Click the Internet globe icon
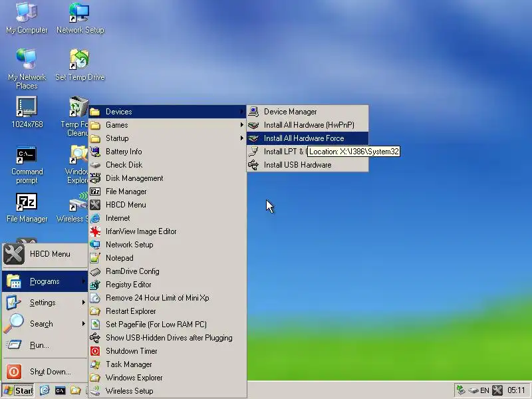 coord(95,218)
